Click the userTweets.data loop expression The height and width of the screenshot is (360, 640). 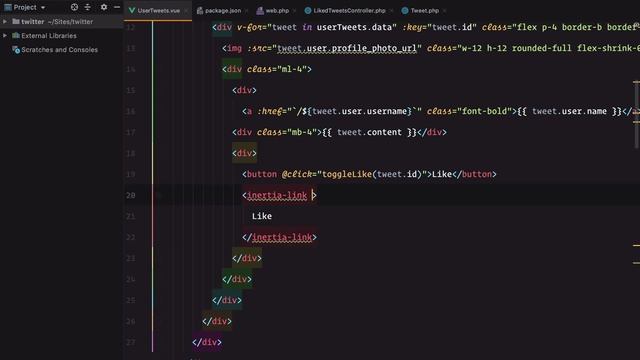pos(354,27)
